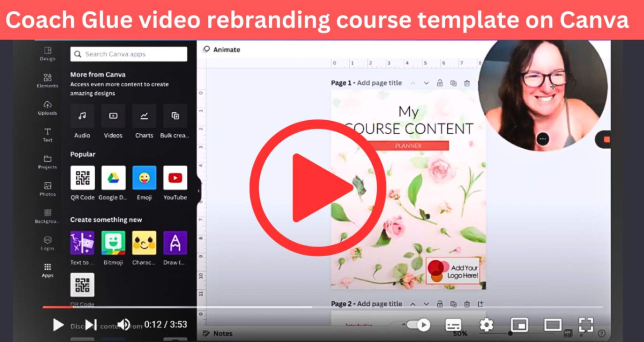
Task: Move Page 2 down with chevron
Action: pos(426,304)
